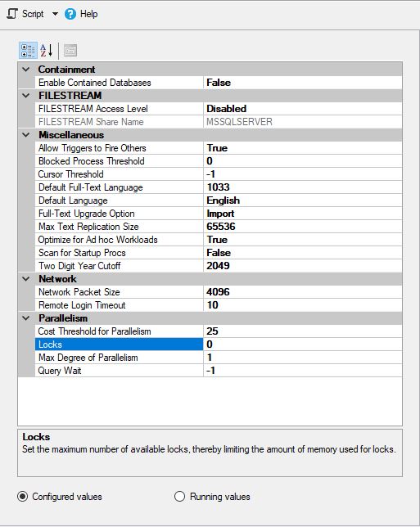Select the Full-Text Upgrade Option property
420x527 pixels.
click(119, 214)
